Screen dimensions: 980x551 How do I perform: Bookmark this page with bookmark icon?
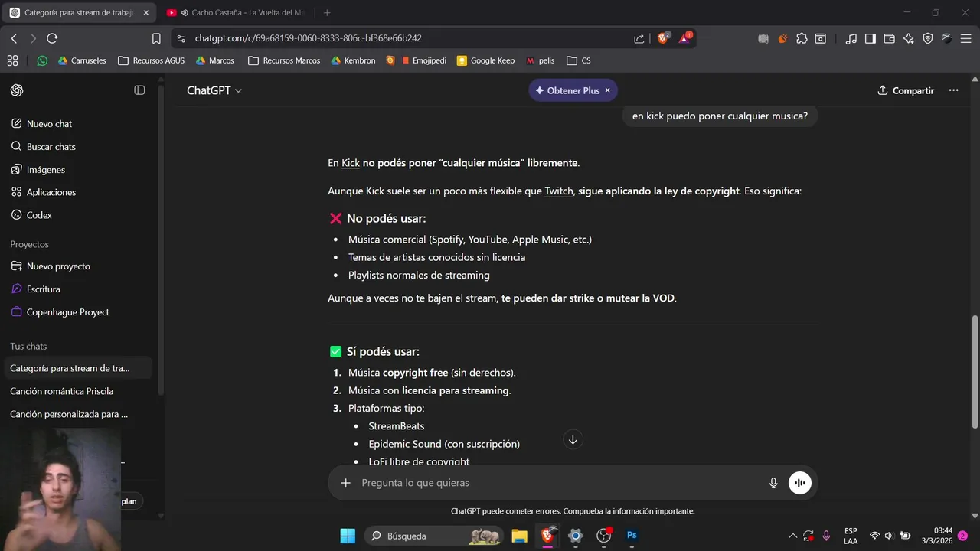(156, 38)
